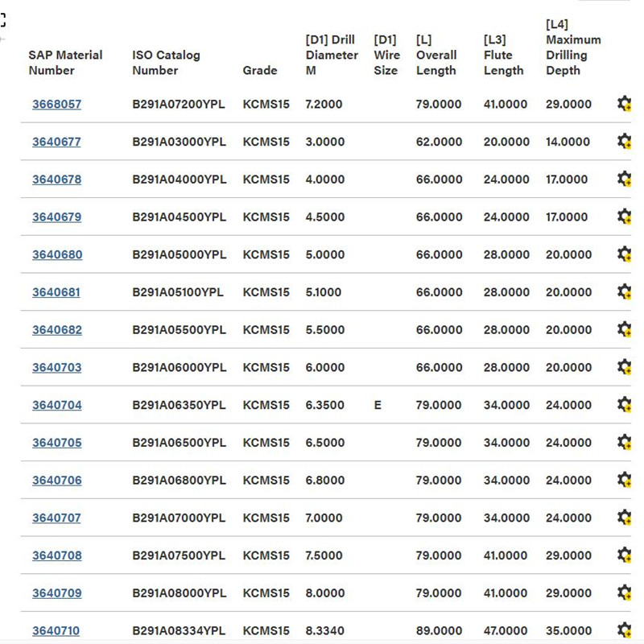Screen dimensions: 644x644
Task: Click the Maximum Drilling Depth column header
Action: [572, 47]
